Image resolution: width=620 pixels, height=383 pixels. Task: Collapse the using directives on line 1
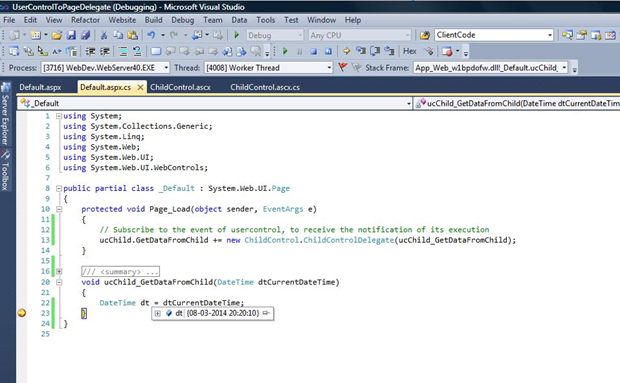[x=59, y=116]
